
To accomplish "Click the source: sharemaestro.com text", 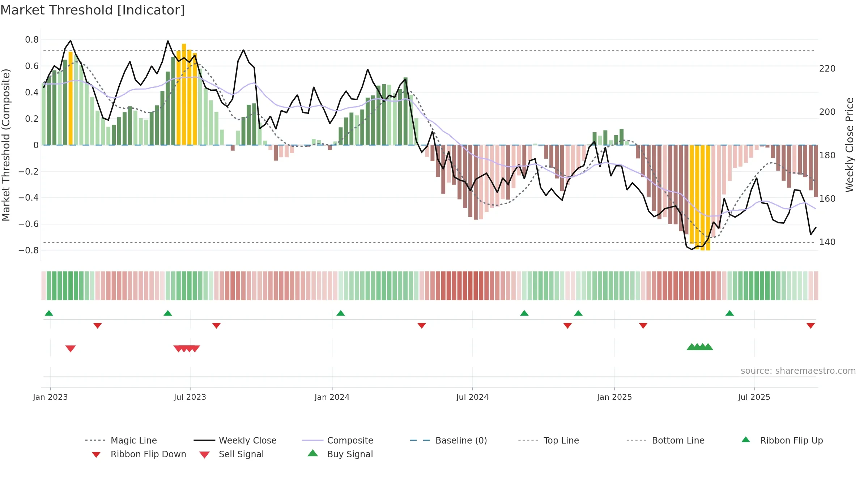I will click(798, 371).
